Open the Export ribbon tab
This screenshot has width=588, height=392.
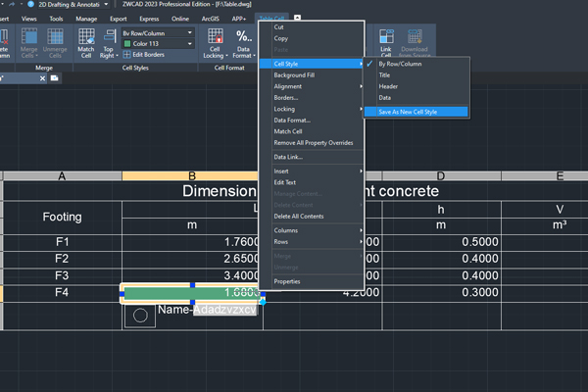[x=119, y=19]
